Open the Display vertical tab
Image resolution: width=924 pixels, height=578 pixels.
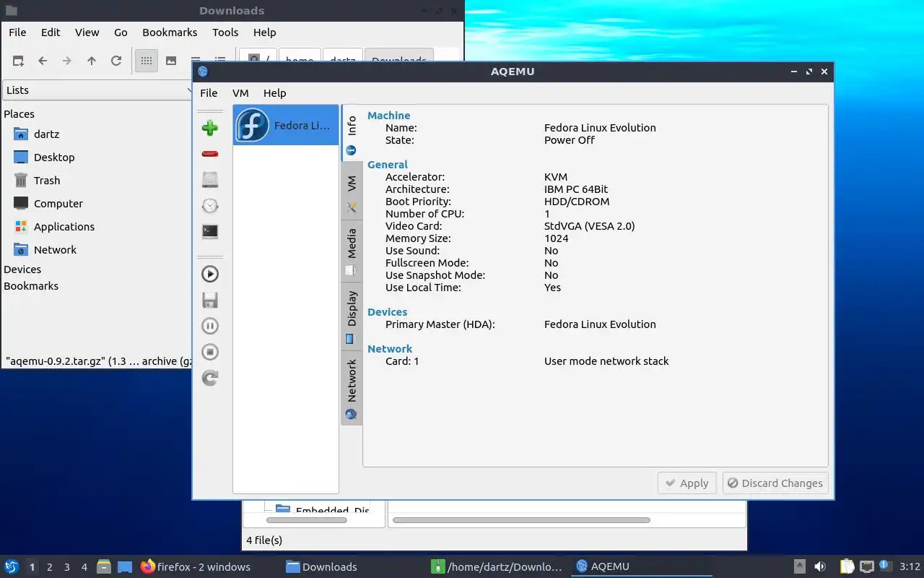352,316
